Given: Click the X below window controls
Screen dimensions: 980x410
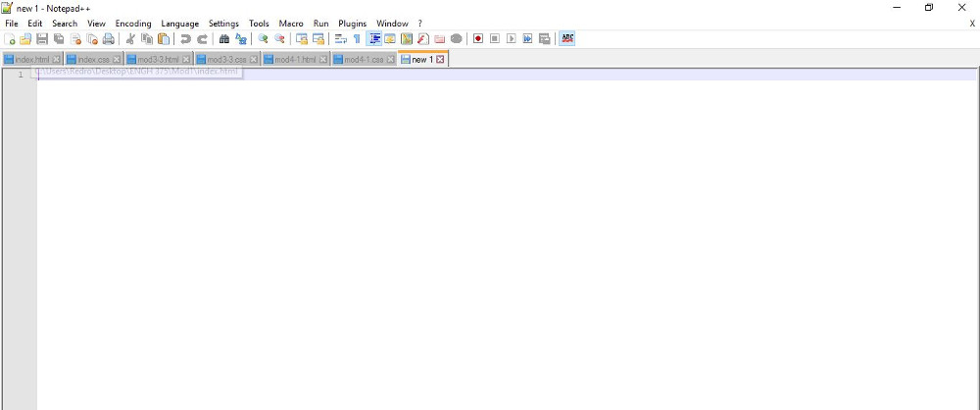Looking at the screenshot, I should tap(972, 24).
